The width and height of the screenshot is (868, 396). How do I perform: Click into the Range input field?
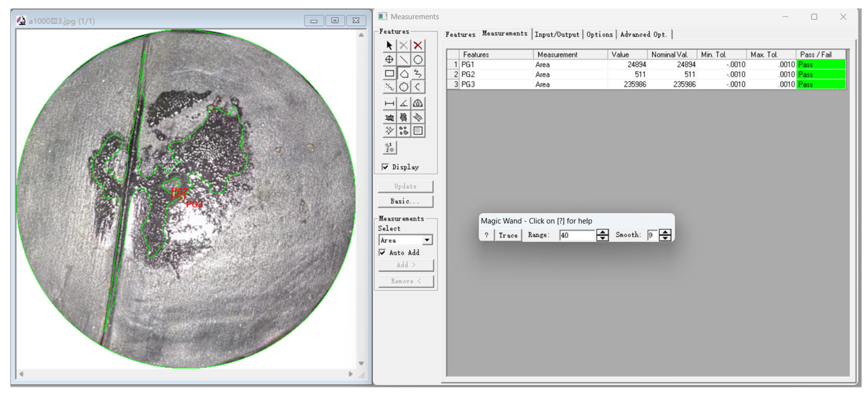point(577,235)
